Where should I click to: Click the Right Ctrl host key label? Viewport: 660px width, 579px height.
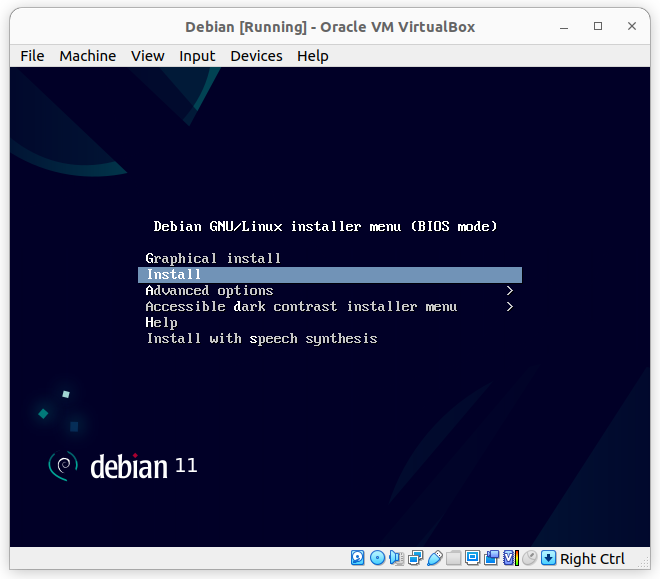(x=592, y=559)
